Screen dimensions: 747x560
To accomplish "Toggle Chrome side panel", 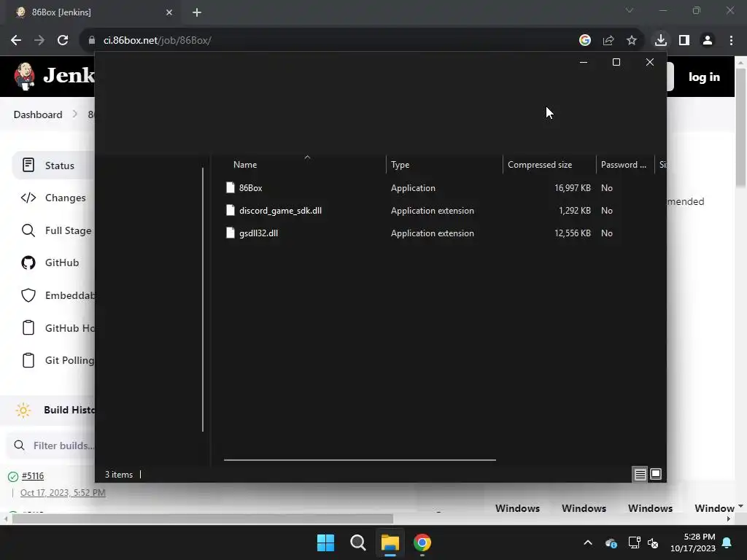I will tap(684, 41).
